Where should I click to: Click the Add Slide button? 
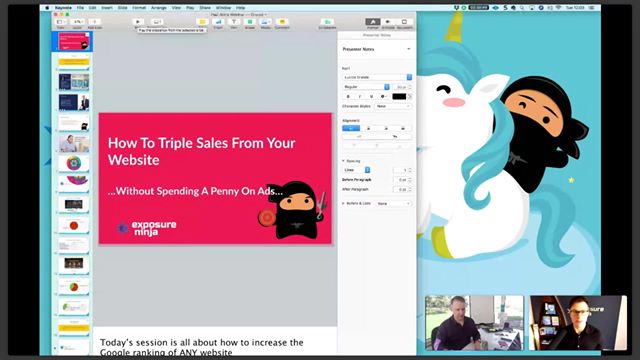coord(95,22)
